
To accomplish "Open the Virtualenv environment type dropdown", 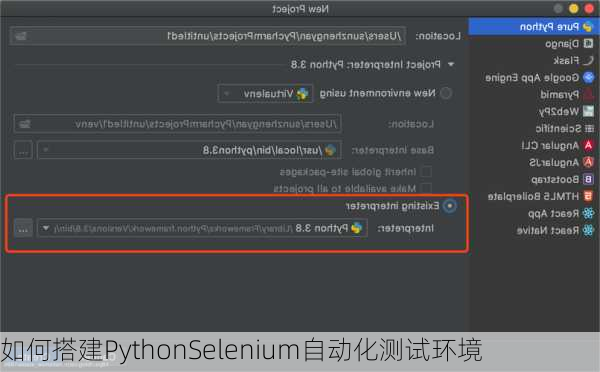I will (x=265, y=94).
